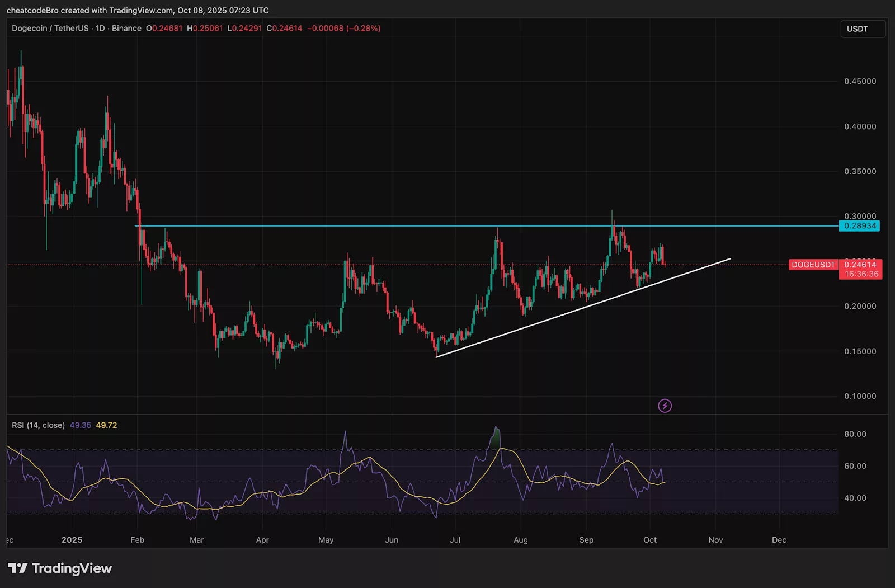This screenshot has height=588, width=895.
Task: Click the 2025 year label on the axis
Action: 71,540
